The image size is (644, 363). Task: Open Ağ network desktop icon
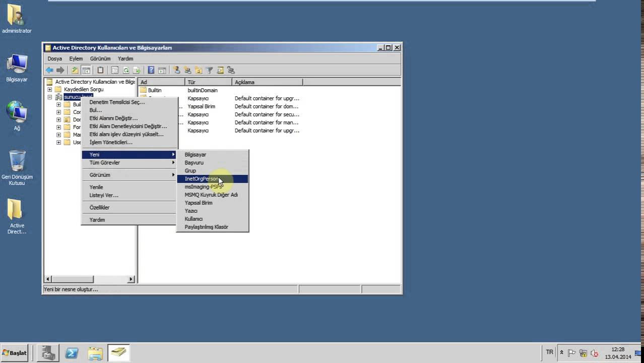[17, 116]
